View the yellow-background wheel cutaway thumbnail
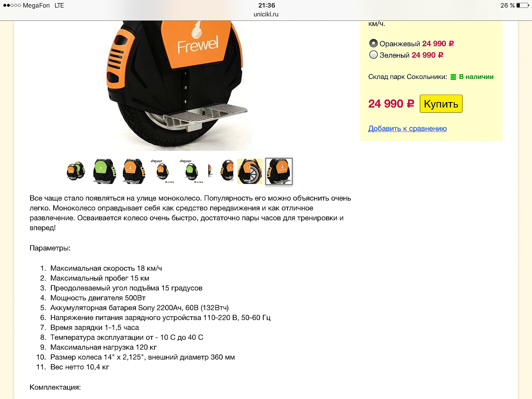 250,171
